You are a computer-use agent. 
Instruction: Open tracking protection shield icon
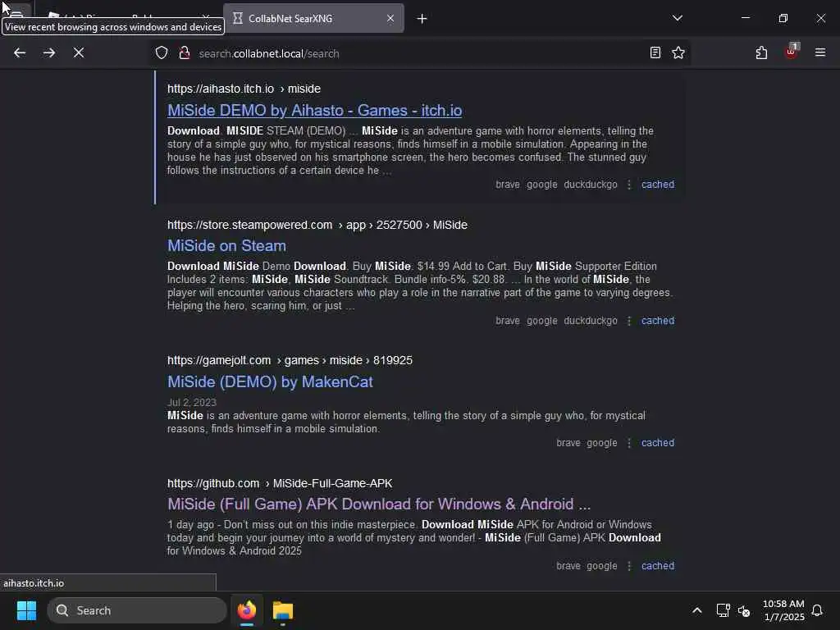162,53
